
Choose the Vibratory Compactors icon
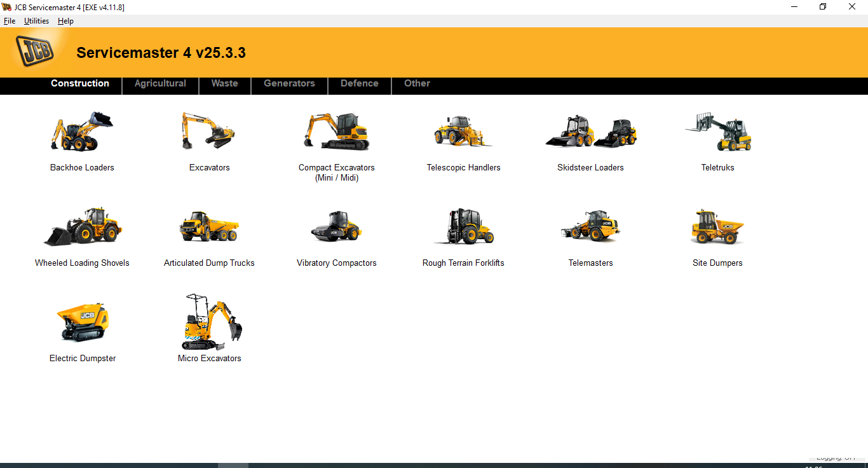click(336, 226)
